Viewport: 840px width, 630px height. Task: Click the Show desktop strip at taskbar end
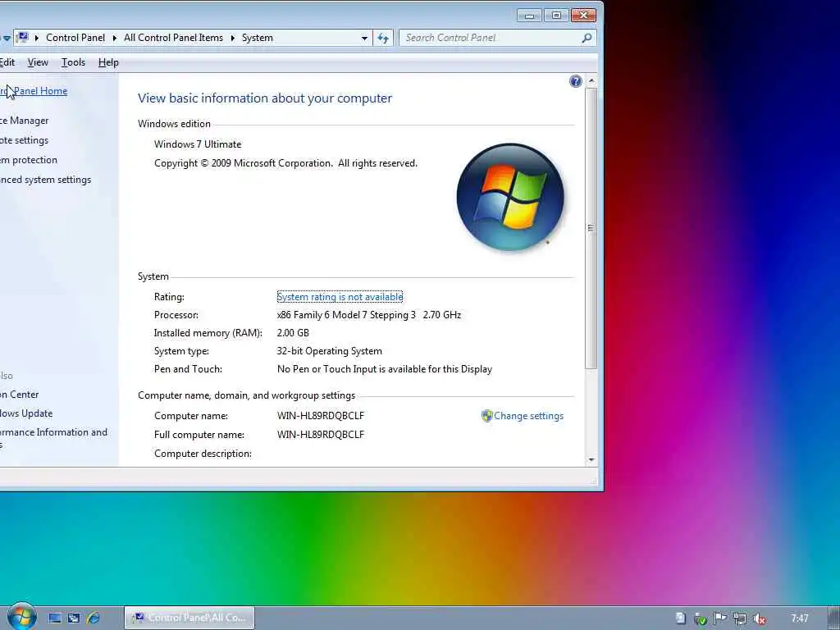click(834, 618)
